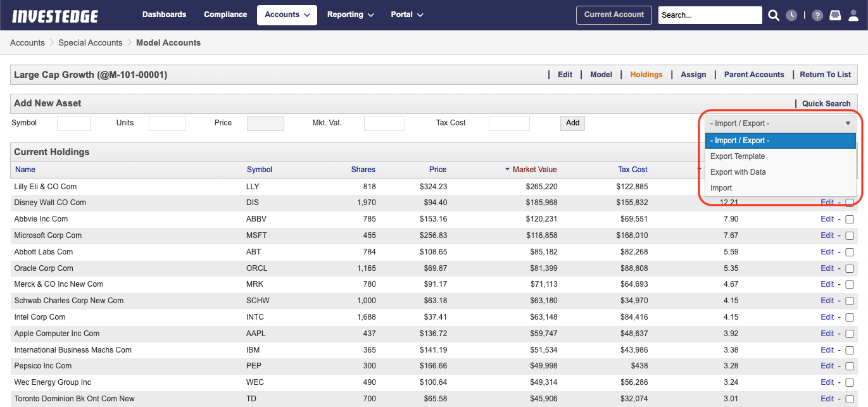Focus the Mkt. Val. input field

click(384, 123)
